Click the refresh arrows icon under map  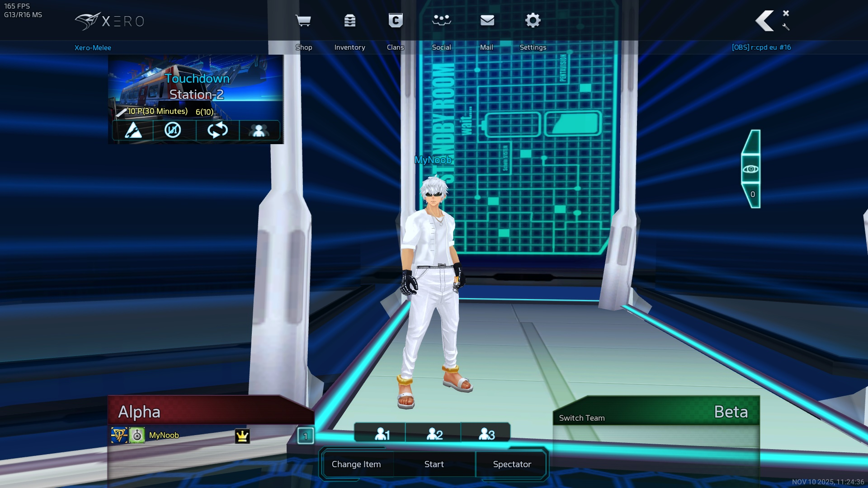(217, 131)
